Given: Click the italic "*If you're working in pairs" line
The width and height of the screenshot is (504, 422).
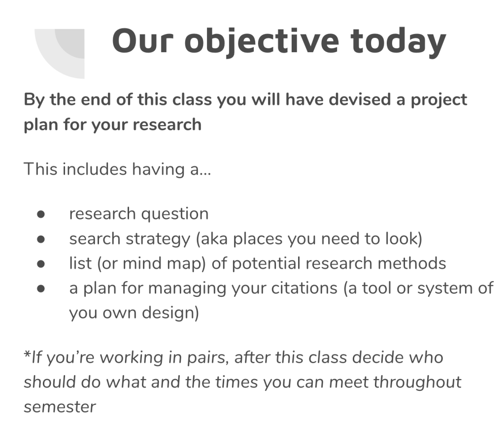Looking at the screenshot, I should (234, 357).
